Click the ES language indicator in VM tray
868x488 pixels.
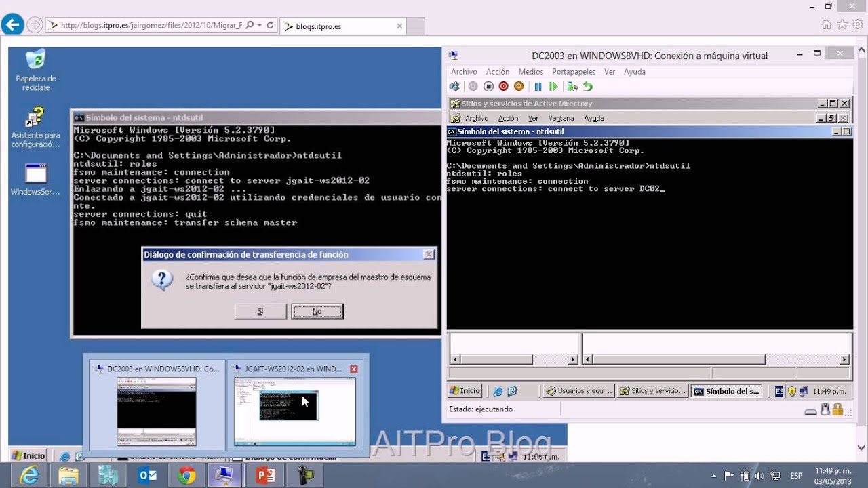pyautogui.click(x=779, y=391)
